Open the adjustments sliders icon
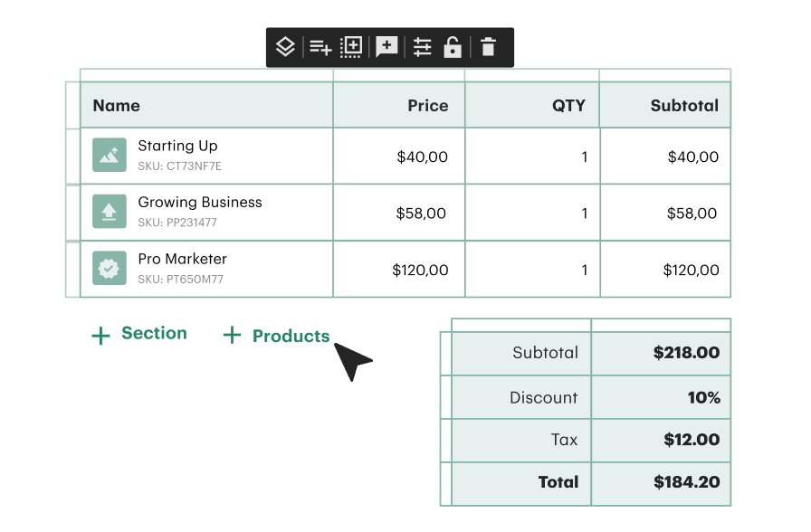This screenshot has width=811, height=532. click(422, 46)
